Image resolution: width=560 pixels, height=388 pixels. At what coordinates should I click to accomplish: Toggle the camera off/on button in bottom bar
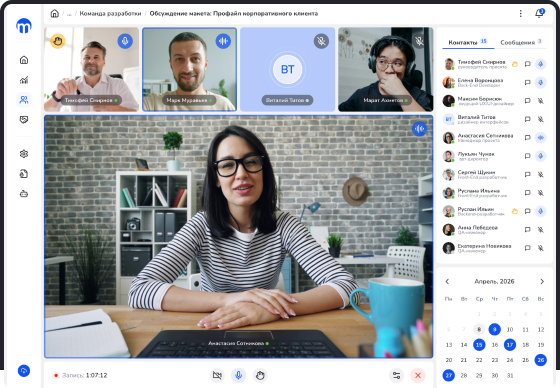click(x=217, y=375)
